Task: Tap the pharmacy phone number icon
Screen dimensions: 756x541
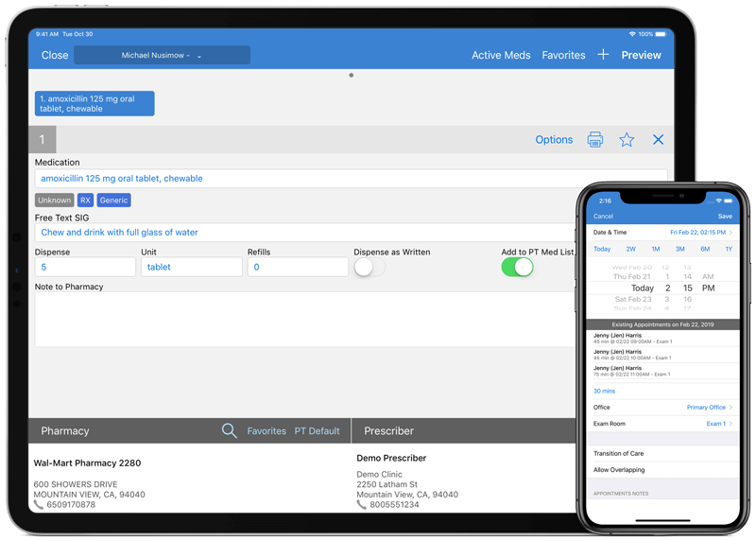Action: (x=39, y=505)
